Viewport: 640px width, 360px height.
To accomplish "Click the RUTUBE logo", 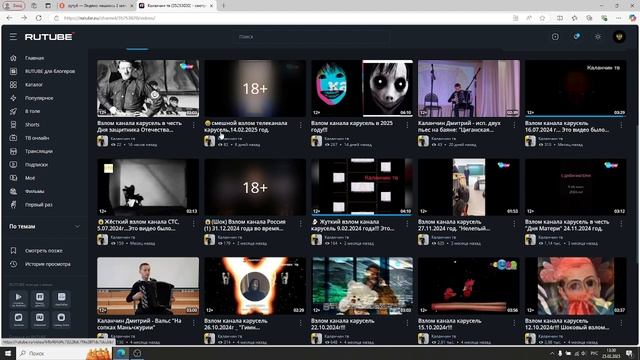I will coord(49,37).
